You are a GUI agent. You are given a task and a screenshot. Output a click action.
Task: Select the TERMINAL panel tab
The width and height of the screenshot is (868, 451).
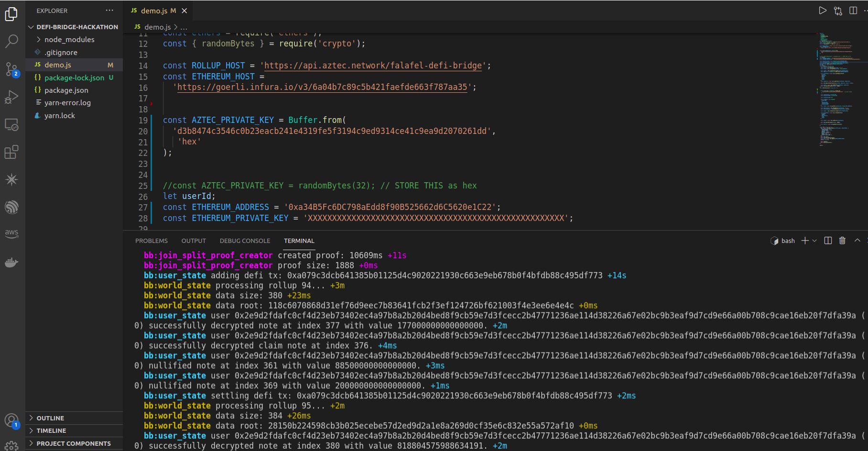pos(299,241)
